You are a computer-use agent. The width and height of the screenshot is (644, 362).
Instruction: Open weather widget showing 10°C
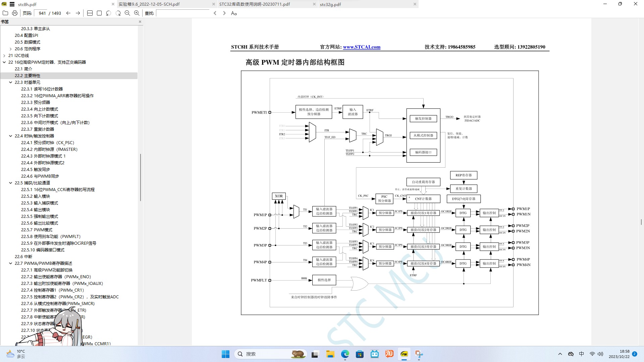pyautogui.click(x=16, y=354)
